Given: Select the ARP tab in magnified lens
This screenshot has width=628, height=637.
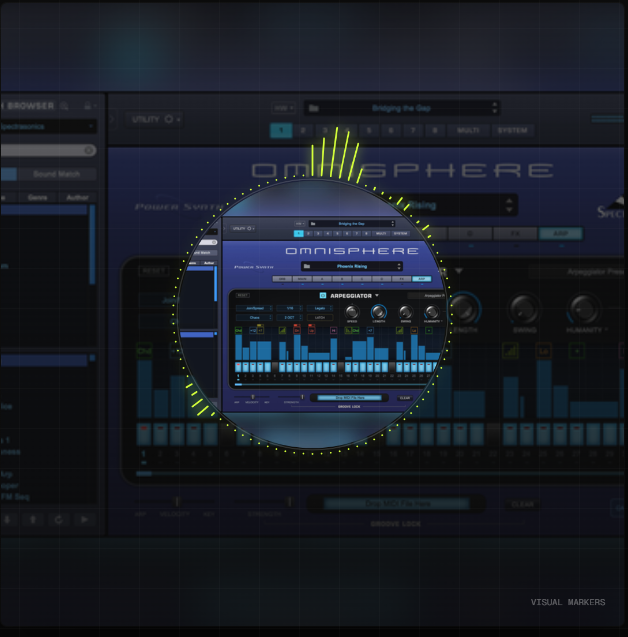Looking at the screenshot, I should tap(422, 279).
